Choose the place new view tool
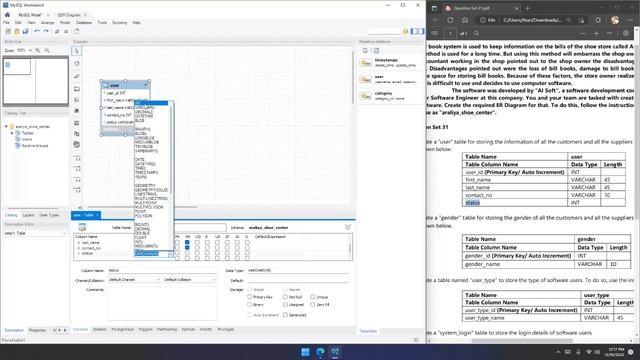The height and width of the screenshot is (360, 640). 77,134
